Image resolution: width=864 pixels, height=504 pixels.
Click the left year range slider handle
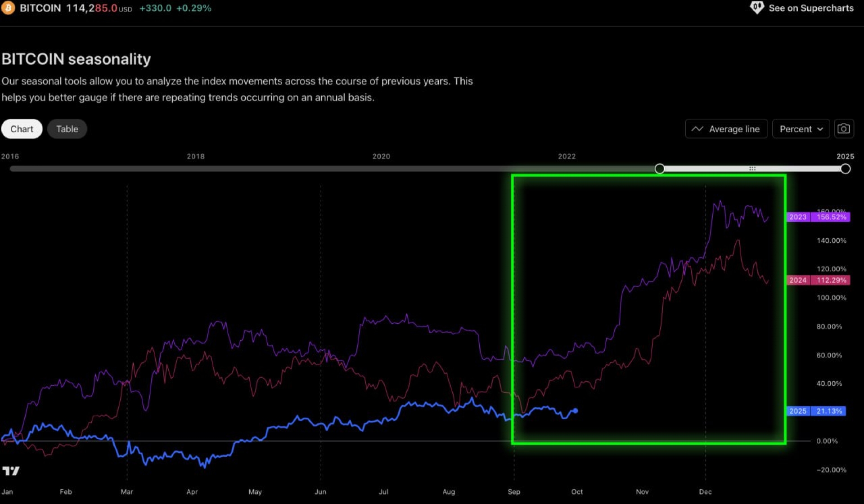[659, 169]
